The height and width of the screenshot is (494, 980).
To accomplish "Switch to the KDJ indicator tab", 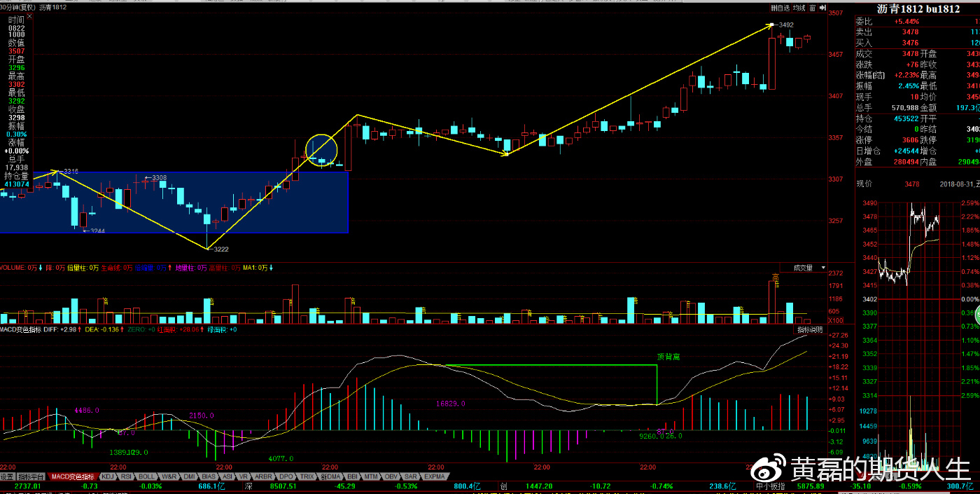I will click(x=107, y=476).
